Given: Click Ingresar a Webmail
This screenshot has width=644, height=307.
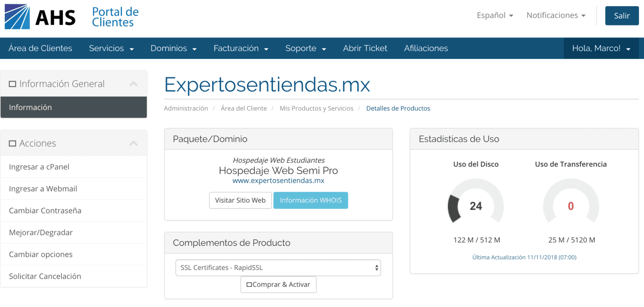Looking at the screenshot, I should tap(74, 189).
